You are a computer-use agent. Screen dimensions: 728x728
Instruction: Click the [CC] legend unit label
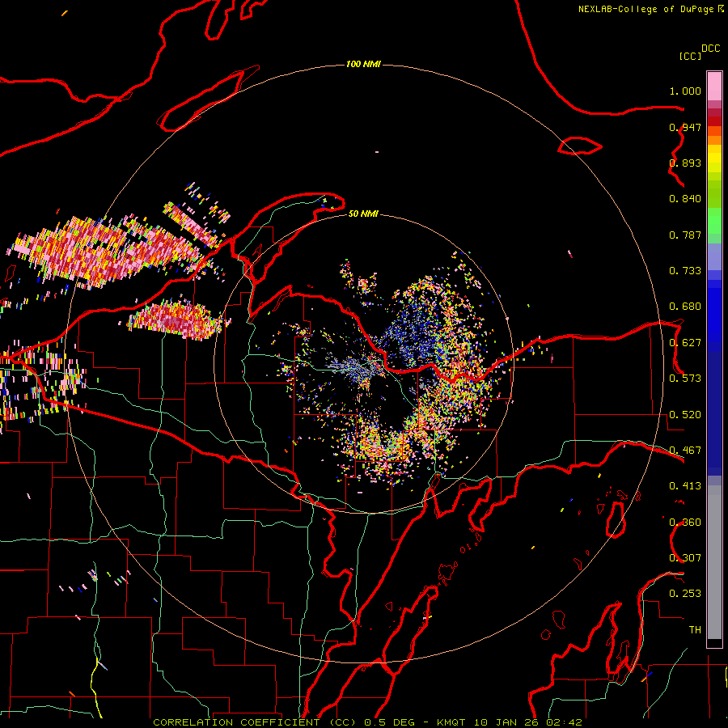tap(691, 56)
